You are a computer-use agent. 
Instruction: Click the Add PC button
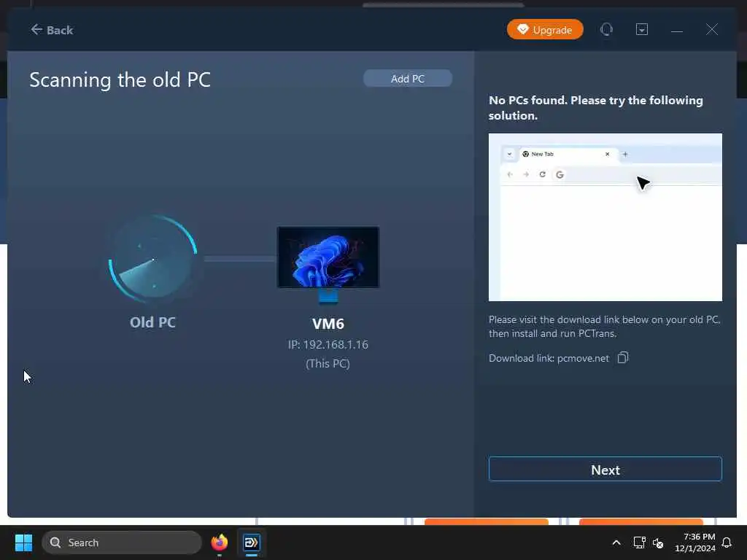(407, 79)
